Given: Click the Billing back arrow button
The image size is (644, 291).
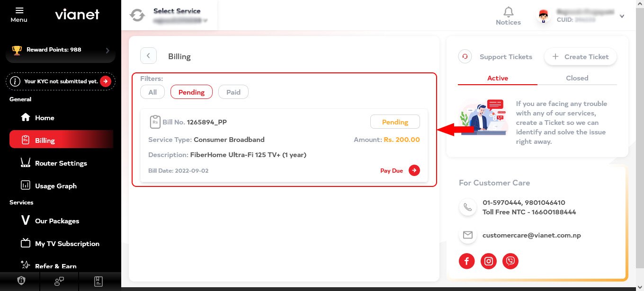Looking at the screenshot, I should (x=148, y=56).
